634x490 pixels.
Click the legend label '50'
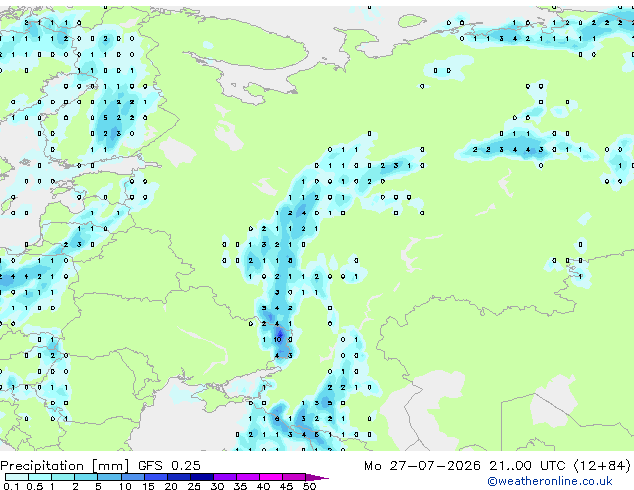pyautogui.click(x=309, y=486)
